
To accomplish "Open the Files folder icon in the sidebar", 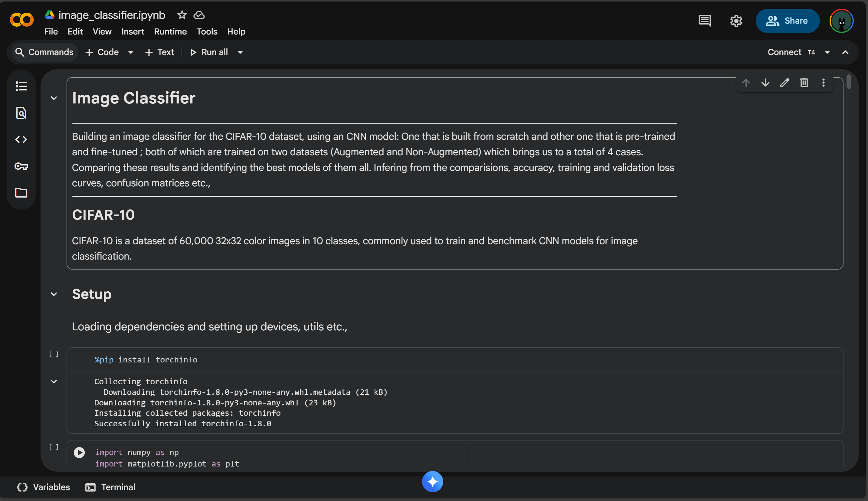I will click(21, 193).
